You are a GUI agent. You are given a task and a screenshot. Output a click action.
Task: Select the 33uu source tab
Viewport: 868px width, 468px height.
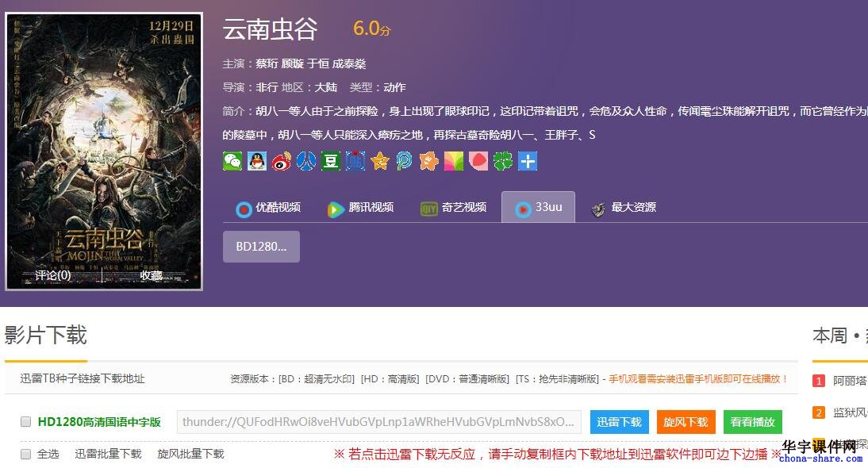click(538, 207)
